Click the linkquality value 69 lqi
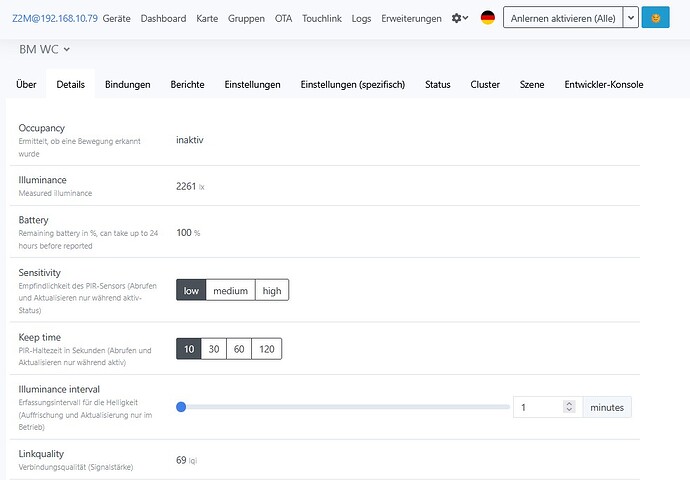 tap(186, 460)
